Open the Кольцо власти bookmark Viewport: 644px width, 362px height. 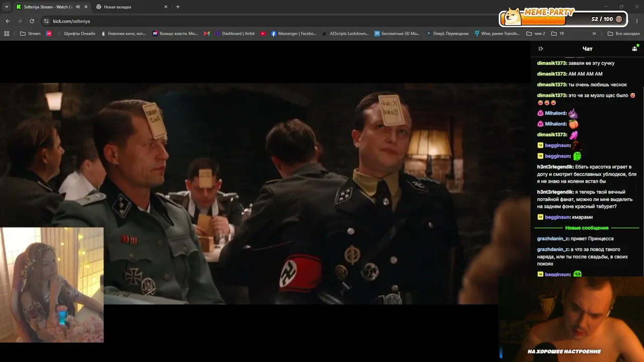[x=175, y=34]
